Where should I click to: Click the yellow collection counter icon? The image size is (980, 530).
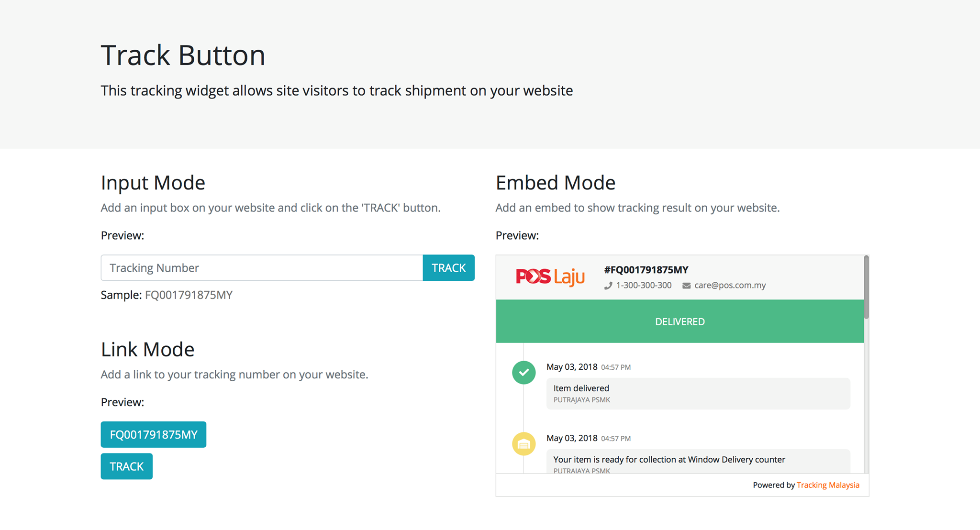tap(524, 444)
